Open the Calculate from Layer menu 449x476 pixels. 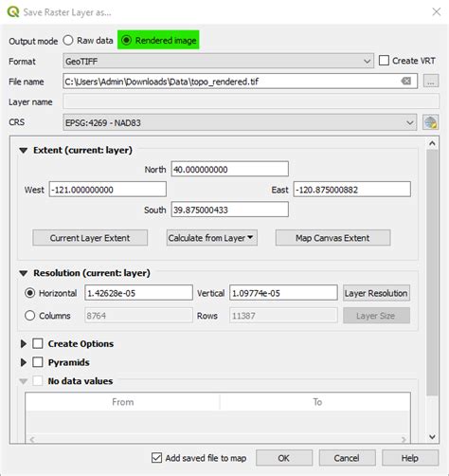[212, 238]
